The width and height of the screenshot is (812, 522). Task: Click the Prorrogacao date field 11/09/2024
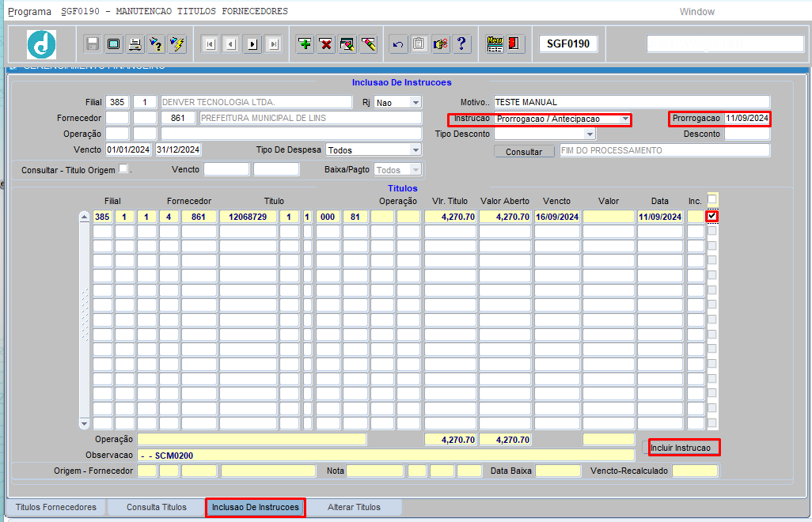pos(747,118)
